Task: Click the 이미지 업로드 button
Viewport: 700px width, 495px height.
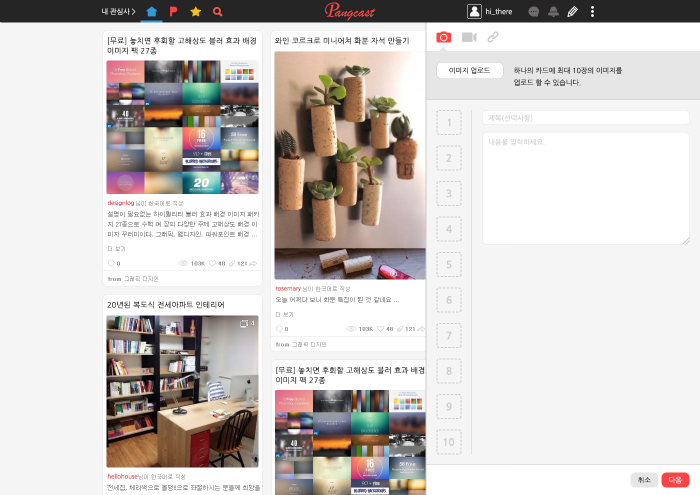Action: pyautogui.click(x=469, y=70)
